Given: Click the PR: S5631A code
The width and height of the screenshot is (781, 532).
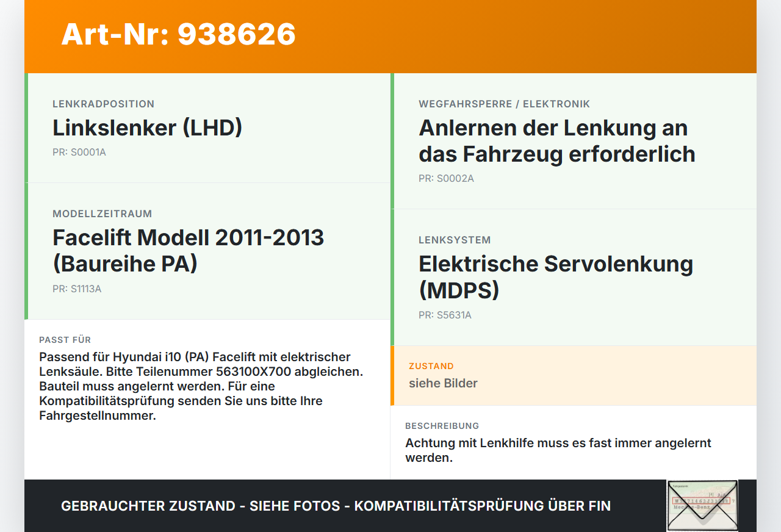Looking at the screenshot, I should (x=445, y=315).
